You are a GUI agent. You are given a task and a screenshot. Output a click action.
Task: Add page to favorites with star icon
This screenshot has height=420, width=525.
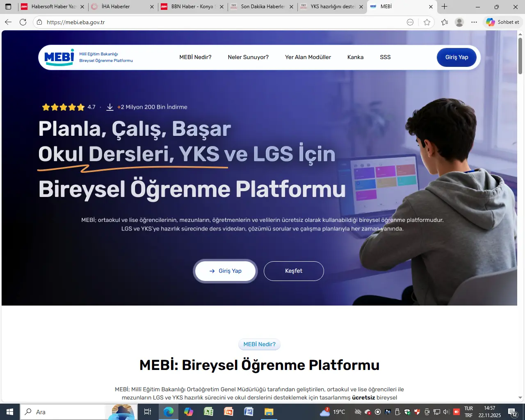tap(427, 22)
